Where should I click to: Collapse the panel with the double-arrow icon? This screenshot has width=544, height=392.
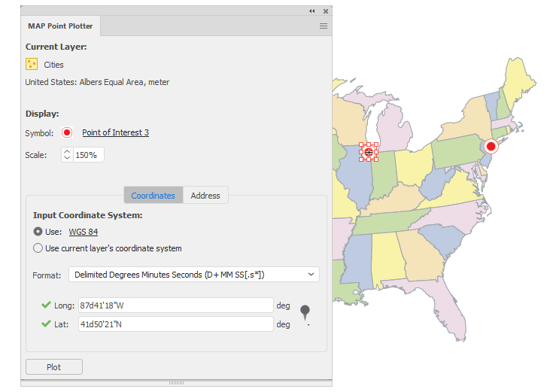pyautogui.click(x=312, y=11)
